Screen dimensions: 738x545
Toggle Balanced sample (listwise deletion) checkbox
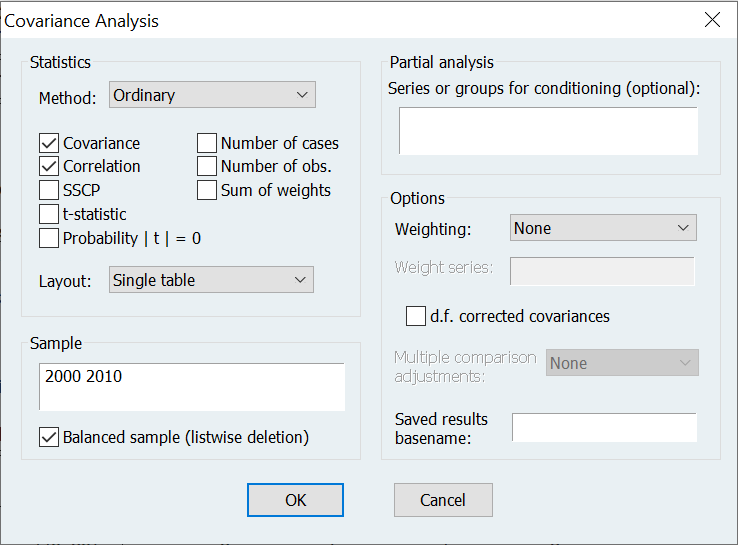(x=49, y=437)
